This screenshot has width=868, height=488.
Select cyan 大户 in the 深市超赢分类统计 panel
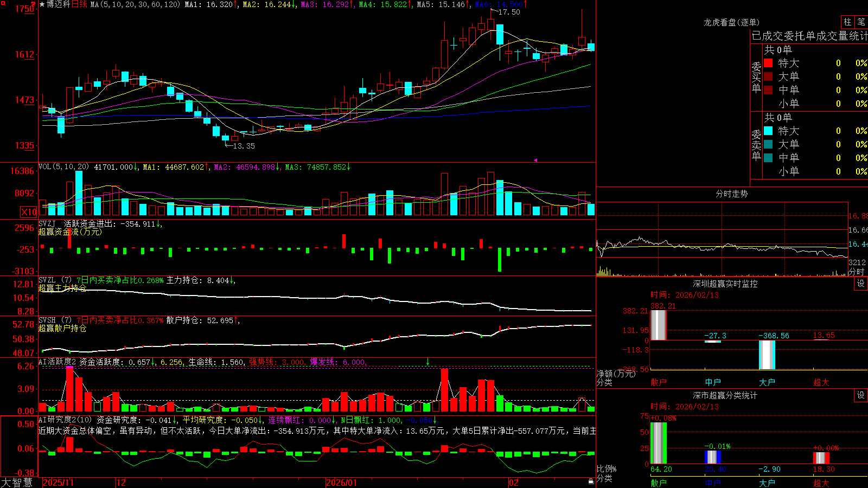click(x=767, y=483)
